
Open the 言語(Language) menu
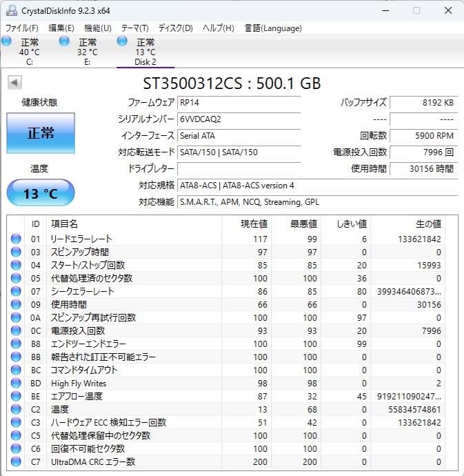(273, 28)
